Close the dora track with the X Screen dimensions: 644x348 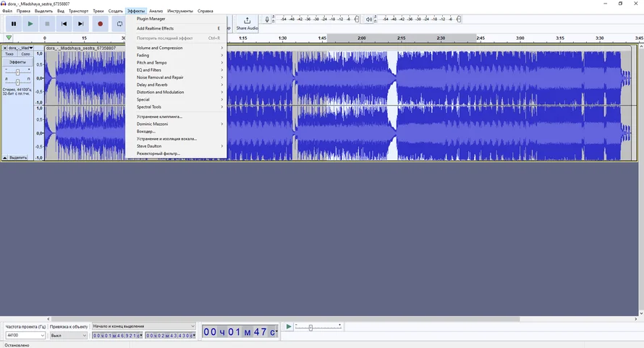pos(5,48)
